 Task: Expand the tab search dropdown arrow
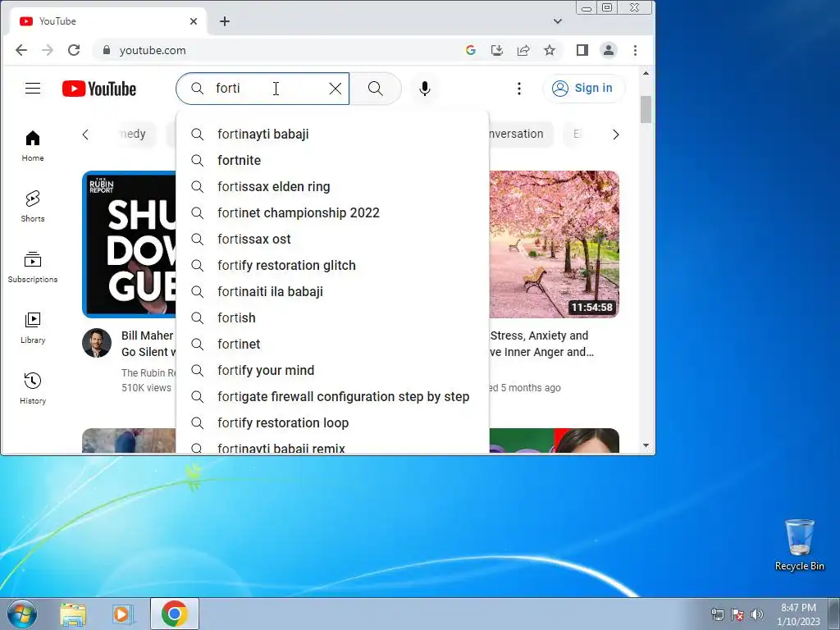[x=558, y=21]
